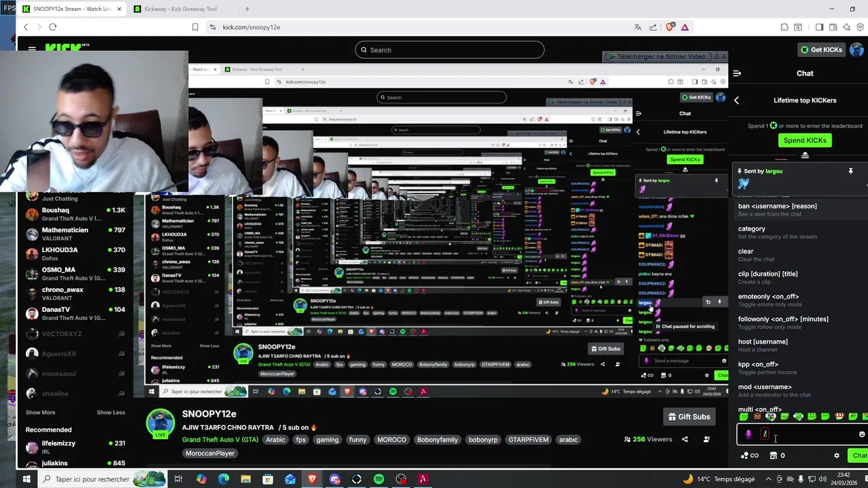
Task: Open the Grand Theft Auto V (GTA) category link
Action: pyautogui.click(x=220, y=439)
